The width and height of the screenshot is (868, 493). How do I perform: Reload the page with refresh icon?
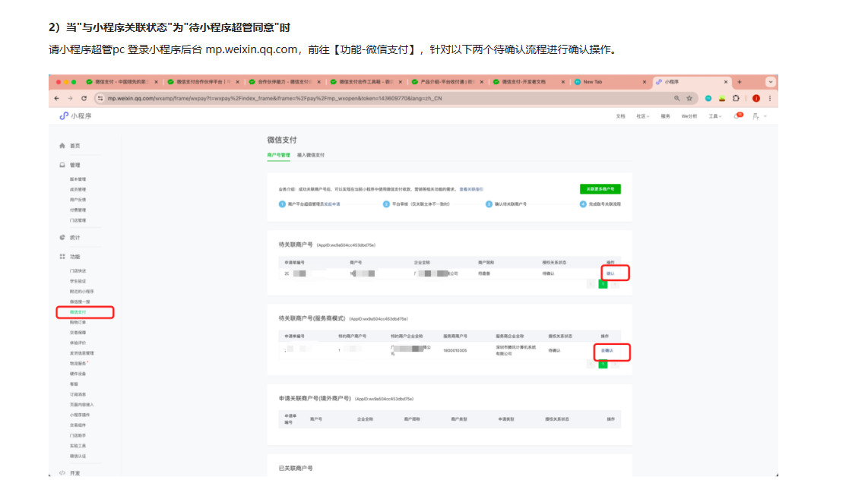(84, 99)
